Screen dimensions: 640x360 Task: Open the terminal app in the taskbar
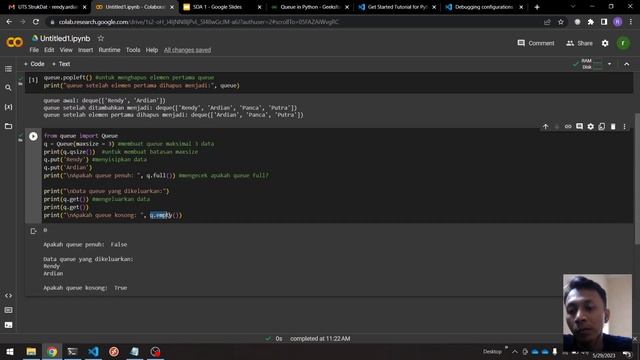point(72,352)
